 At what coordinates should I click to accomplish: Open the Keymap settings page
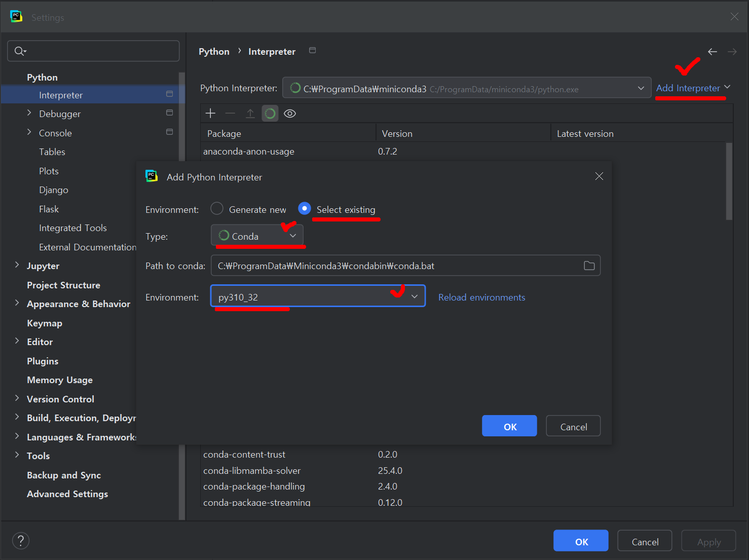45,323
